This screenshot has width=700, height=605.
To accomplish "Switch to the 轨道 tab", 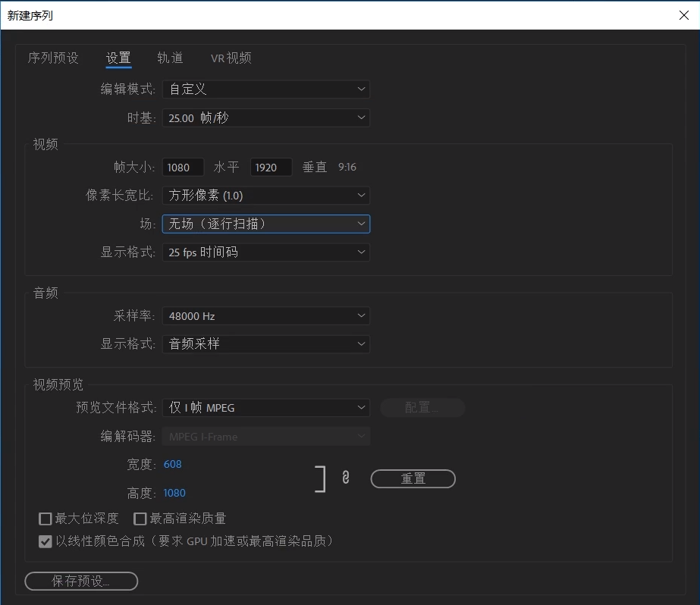I will click(x=170, y=57).
